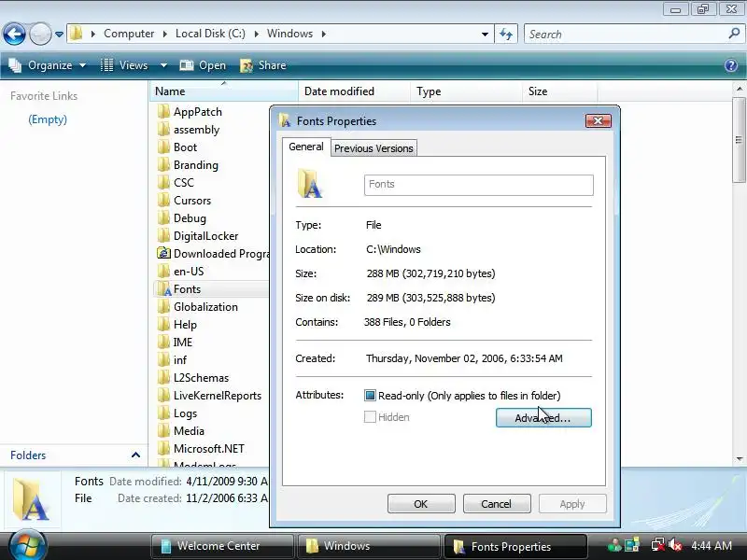This screenshot has height=560, width=747.
Task: Click the Windows Start orb
Action: (28, 546)
